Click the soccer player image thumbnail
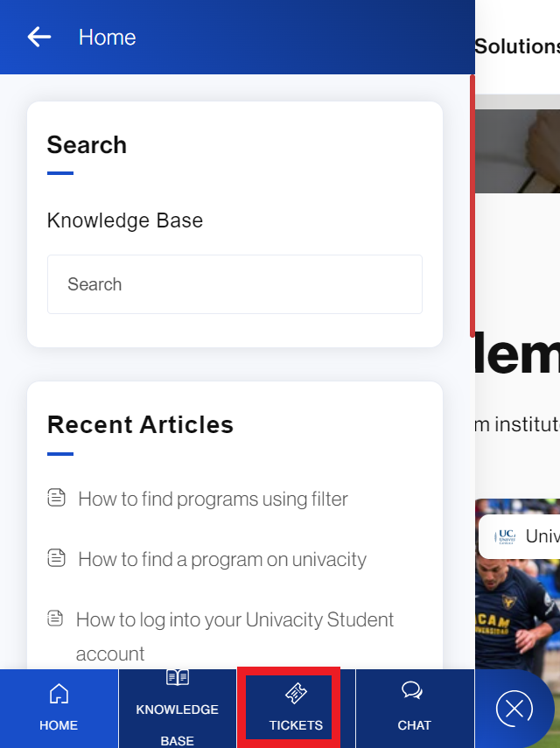The image size is (560, 748). coord(517,625)
